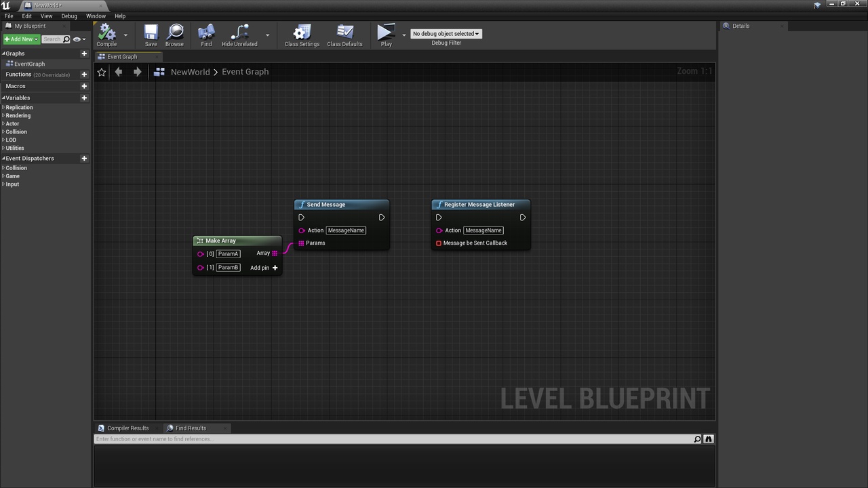
Task: Compile the blueprint with the Compile icon
Action: tap(106, 32)
